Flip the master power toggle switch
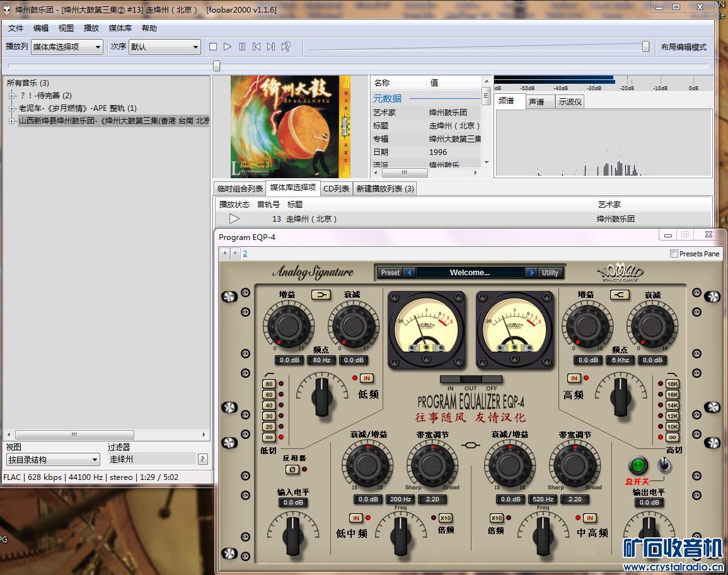 coord(664,464)
